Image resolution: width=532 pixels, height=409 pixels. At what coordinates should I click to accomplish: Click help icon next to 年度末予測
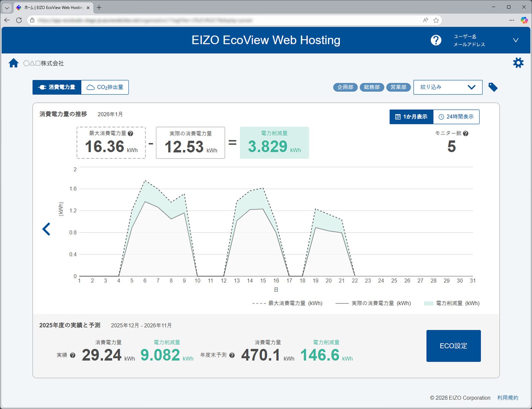click(x=232, y=355)
